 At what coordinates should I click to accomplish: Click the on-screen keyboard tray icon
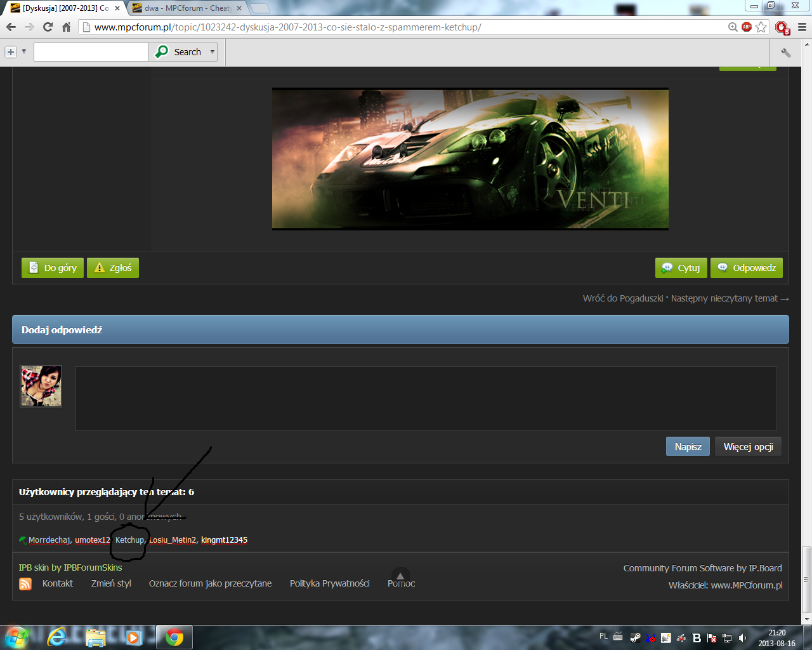pos(618,637)
